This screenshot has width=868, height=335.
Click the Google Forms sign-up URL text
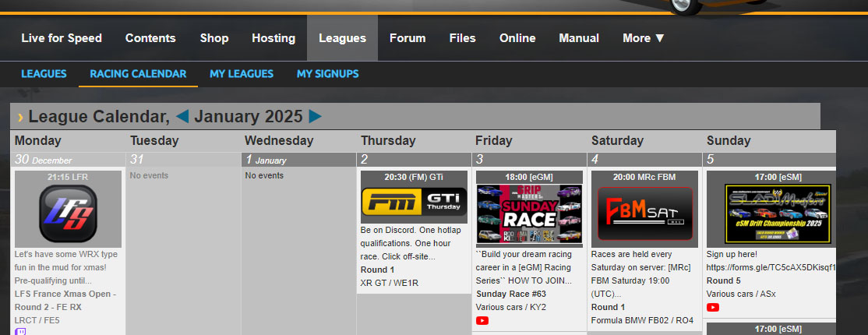[x=771, y=267]
